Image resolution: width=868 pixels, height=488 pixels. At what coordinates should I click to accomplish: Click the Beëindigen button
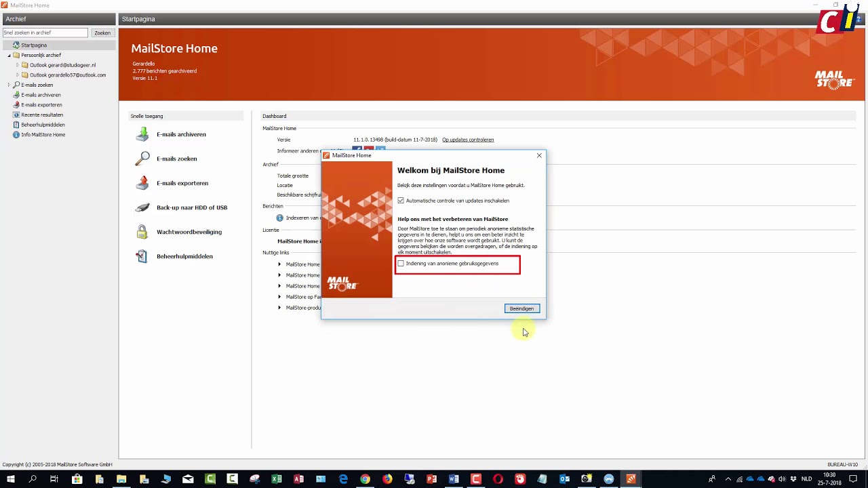(521, 308)
